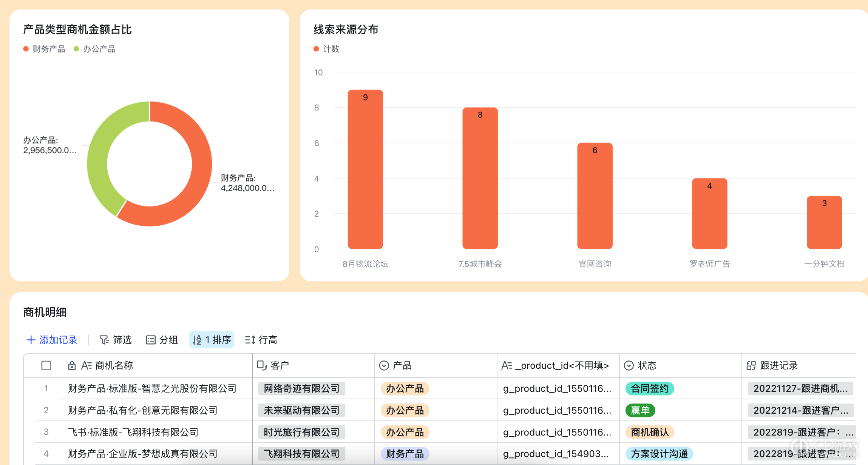Click the lock icon in 商机名称 header
868x465 pixels.
tap(72, 366)
